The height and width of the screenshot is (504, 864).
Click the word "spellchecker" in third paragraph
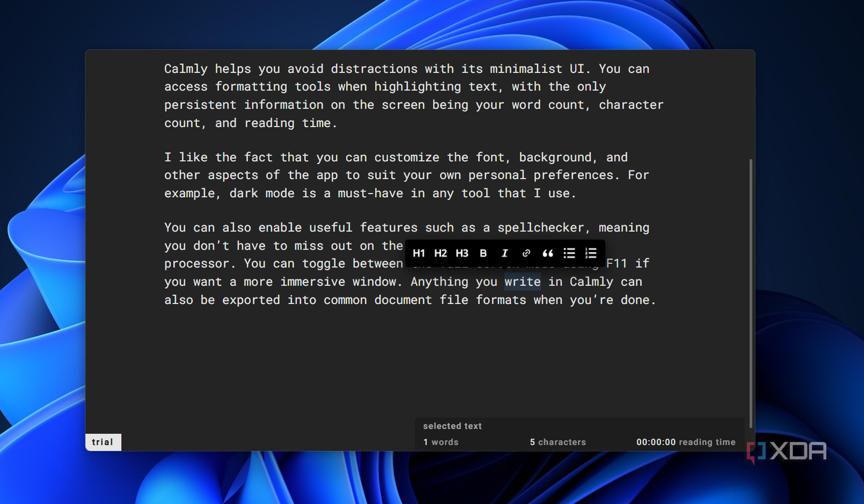pos(541,228)
